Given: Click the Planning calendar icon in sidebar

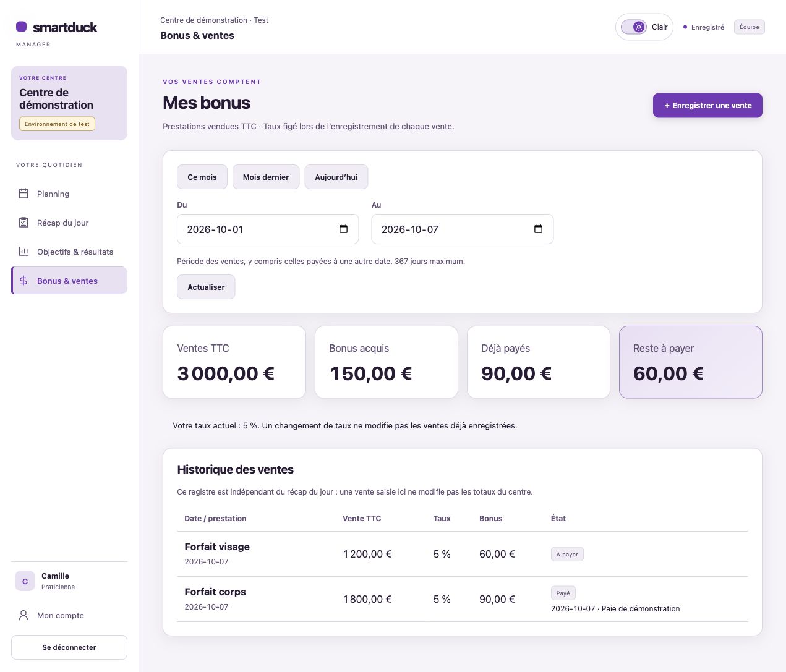Looking at the screenshot, I should click(23, 194).
